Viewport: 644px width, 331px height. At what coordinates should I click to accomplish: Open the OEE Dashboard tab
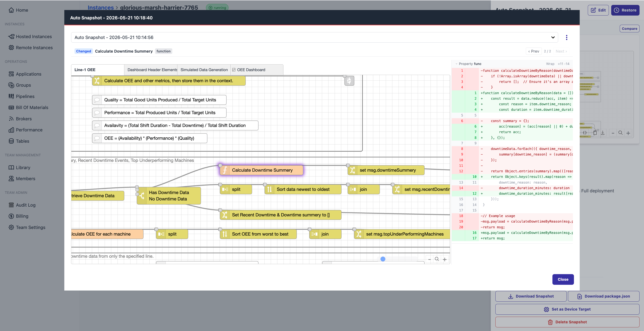257,70
